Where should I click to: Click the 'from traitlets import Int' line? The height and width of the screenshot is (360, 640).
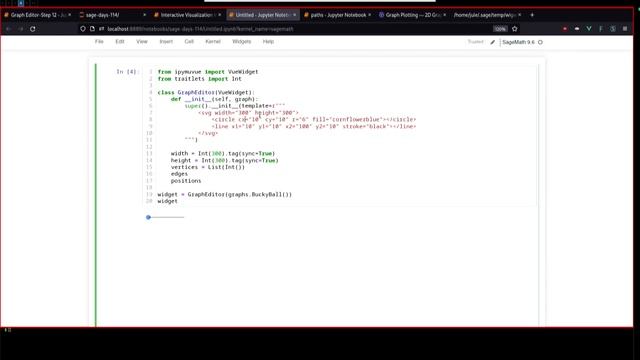[200, 79]
